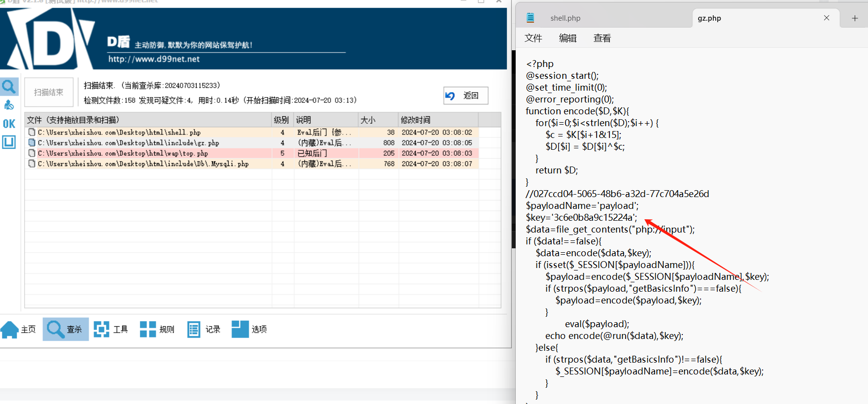Screen dimensions: 868x404
Task: Add a new tab in Notepad
Action: [855, 18]
